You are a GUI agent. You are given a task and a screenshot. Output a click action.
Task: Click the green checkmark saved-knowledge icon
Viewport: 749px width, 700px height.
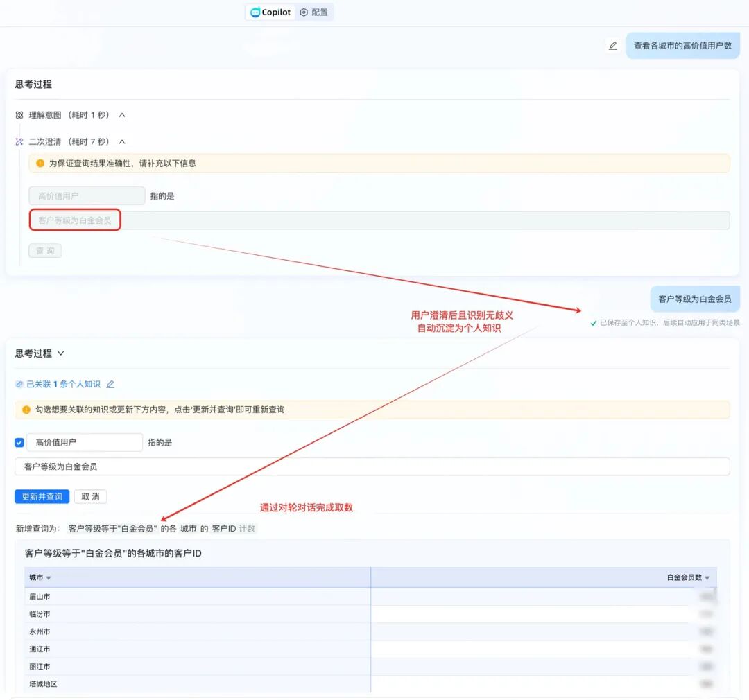tap(593, 323)
